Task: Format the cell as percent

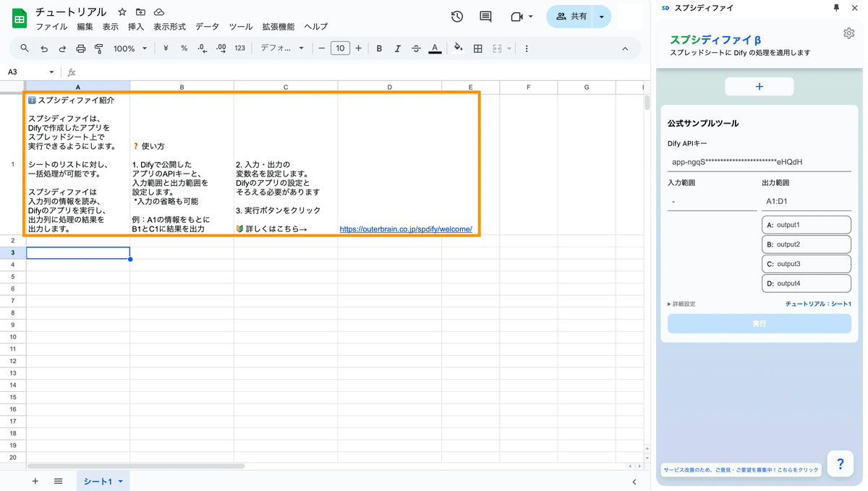Action: 184,48
